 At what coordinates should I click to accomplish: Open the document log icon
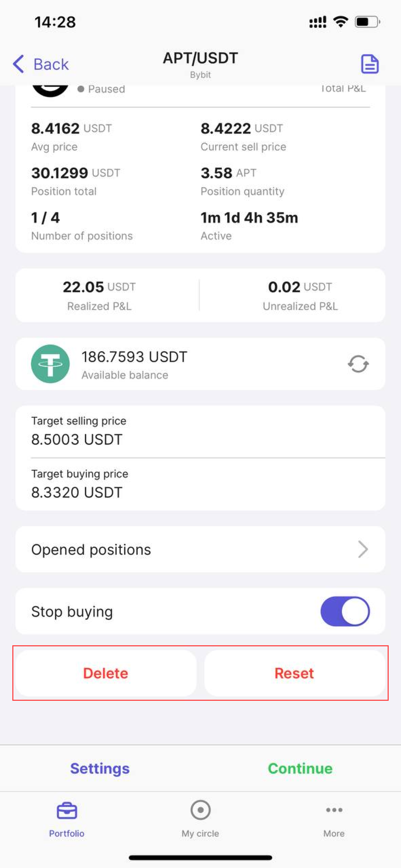(370, 64)
